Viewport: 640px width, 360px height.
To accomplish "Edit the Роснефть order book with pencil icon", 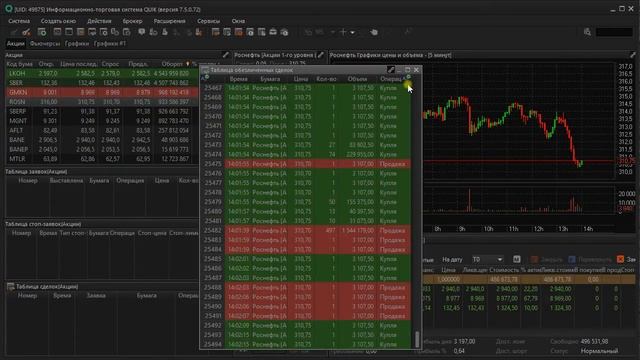I will click(321, 55).
